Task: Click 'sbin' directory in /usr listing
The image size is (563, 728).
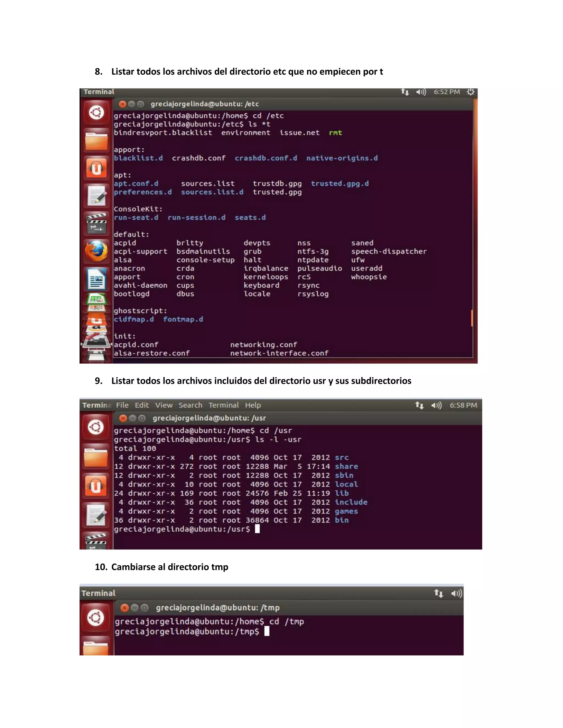Action: (x=344, y=475)
